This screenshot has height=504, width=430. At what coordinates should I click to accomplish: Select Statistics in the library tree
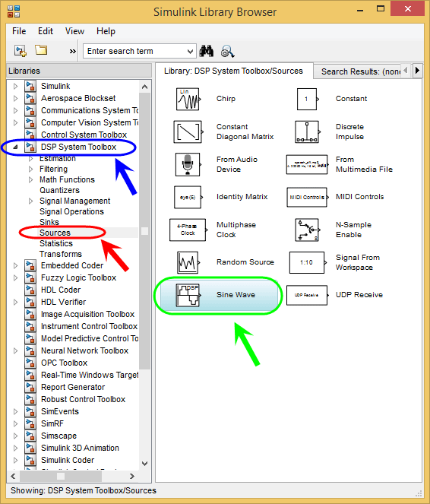pyautogui.click(x=56, y=243)
